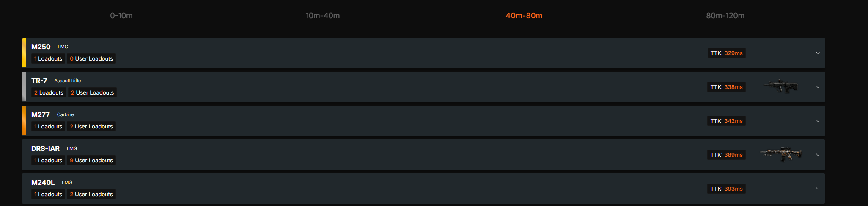The height and width of the screenshot is (206, 868).
Task: Open M277's 1 Loadouts badge
Action: point(48,127)
